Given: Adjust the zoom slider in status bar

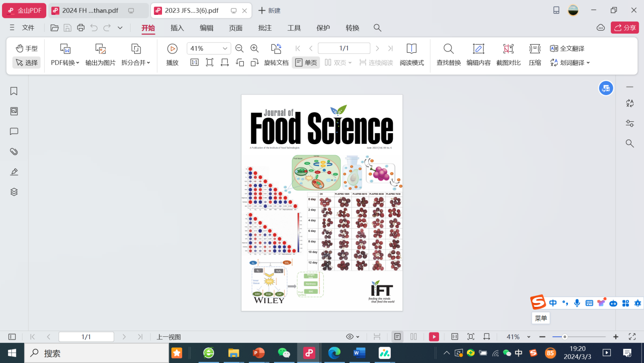Looking at the screenshot, I should (x=565, y=337).
